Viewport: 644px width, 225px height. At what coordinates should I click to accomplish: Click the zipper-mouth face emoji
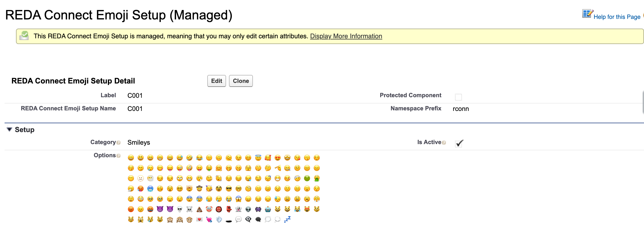[287, 168]
